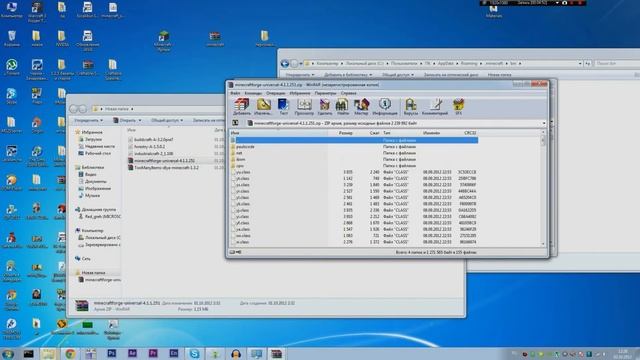Open the Команды menu in WinRAR

pos(253,93)
